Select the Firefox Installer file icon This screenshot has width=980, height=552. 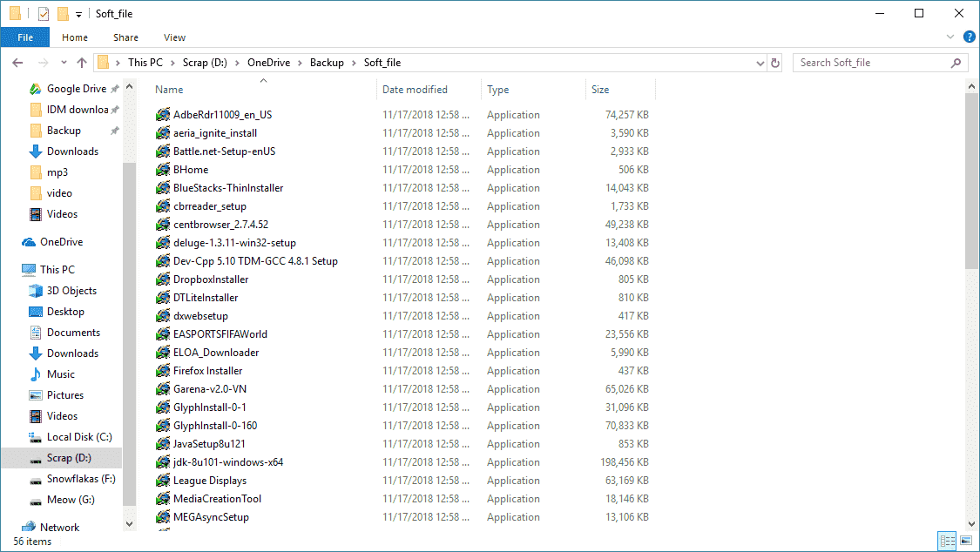point(163,370)
